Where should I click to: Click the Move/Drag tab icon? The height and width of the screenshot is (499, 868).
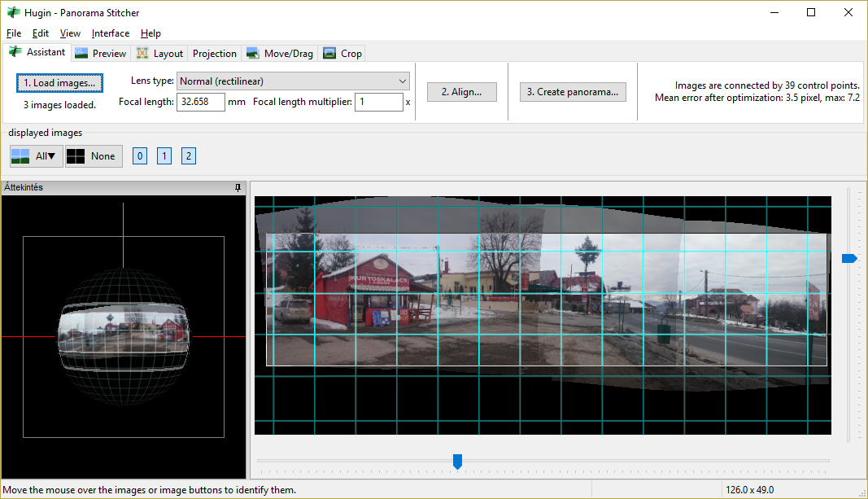pos(253,54)
